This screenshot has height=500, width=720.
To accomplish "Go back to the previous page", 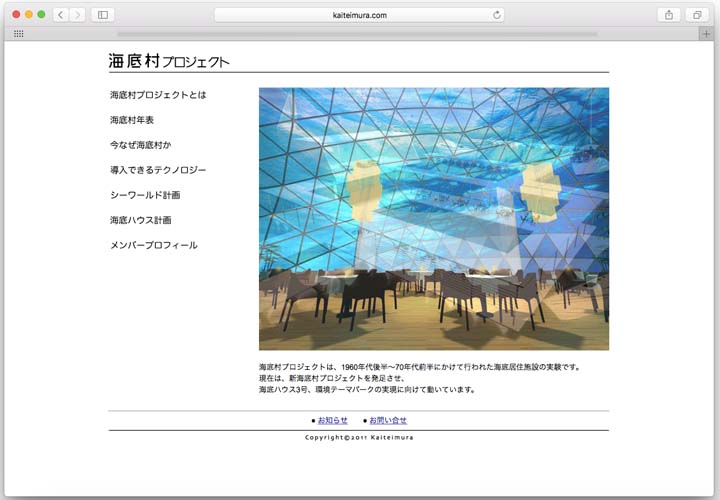I will pyautogui.click(x=60, y=15).
